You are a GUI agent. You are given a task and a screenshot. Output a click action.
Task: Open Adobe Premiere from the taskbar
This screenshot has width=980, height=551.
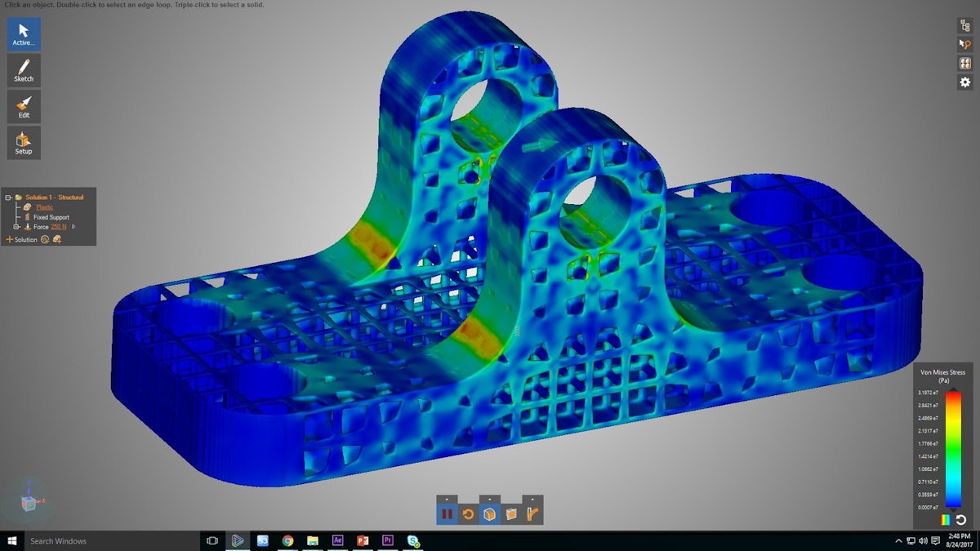pos(387,540)
